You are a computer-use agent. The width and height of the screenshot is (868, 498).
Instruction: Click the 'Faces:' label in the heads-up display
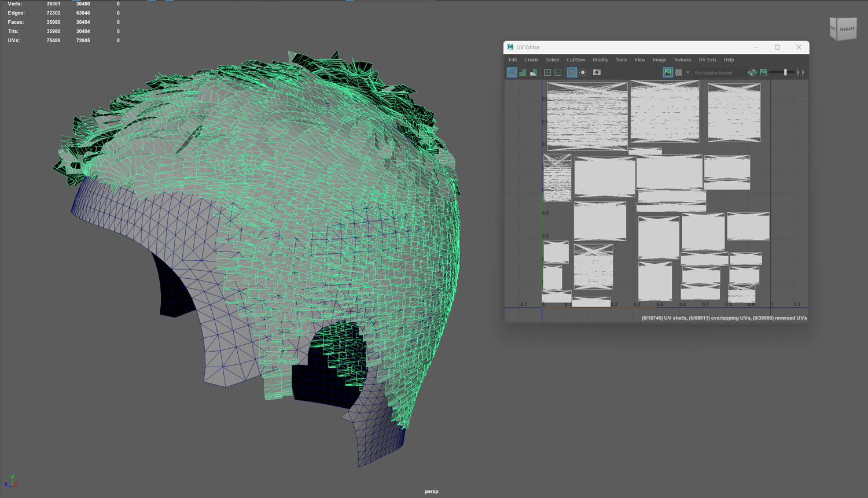[16, 22]
